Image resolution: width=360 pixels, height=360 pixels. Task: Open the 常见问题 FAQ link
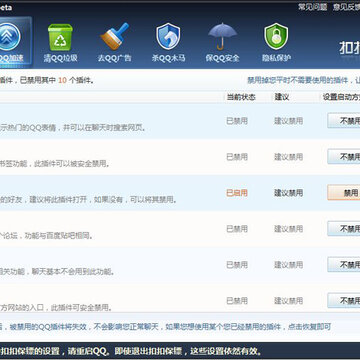point(312,7)
